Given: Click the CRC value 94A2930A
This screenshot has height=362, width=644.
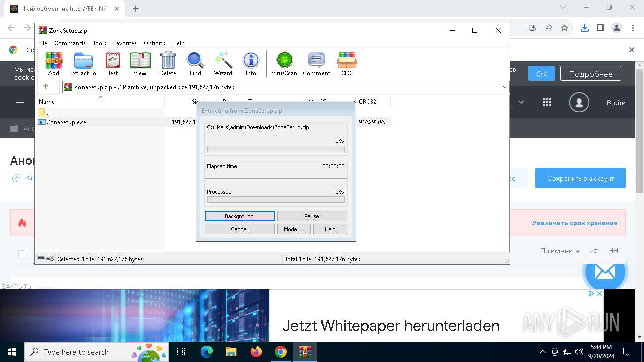Looking at the screenshot, I should click(372, 122).
